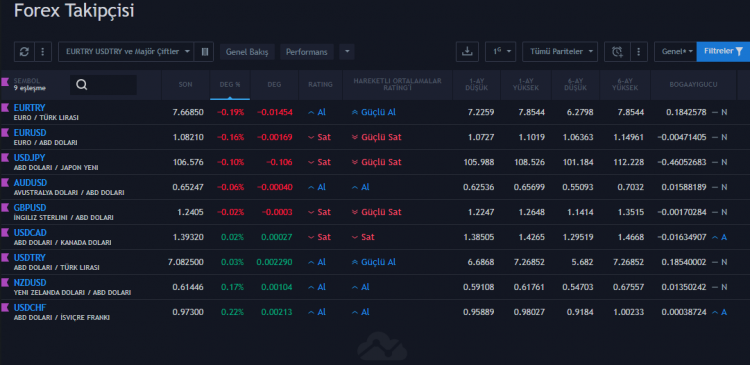Click the refresh screener icon
Image resolution: width=750 pixels, height=365 pixels.
click(24, 52)
